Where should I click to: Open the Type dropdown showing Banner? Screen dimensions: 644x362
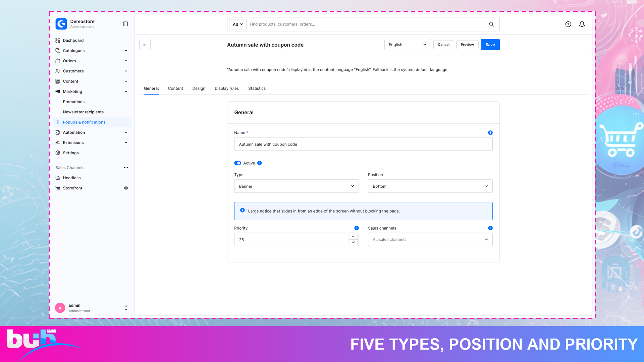297,186
